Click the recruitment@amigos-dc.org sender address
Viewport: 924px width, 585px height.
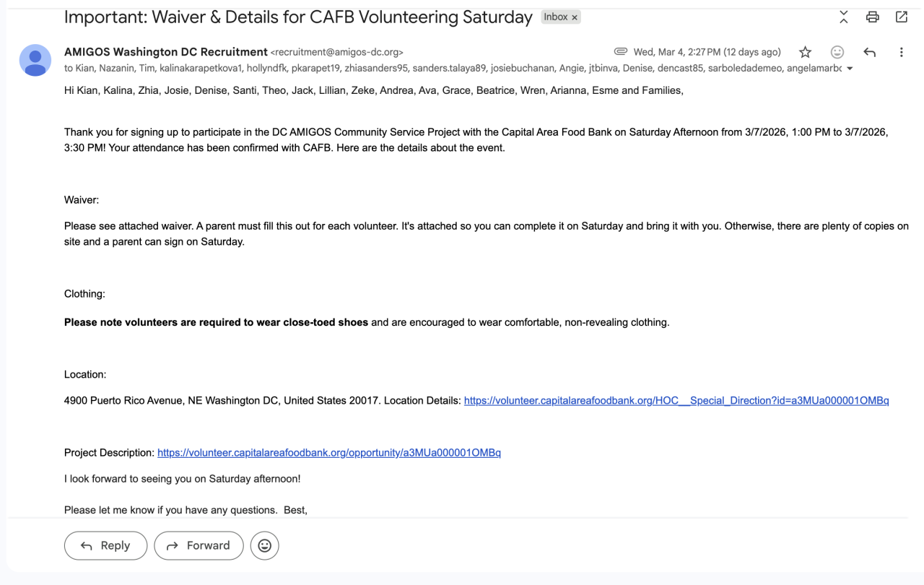pos(337,52)
